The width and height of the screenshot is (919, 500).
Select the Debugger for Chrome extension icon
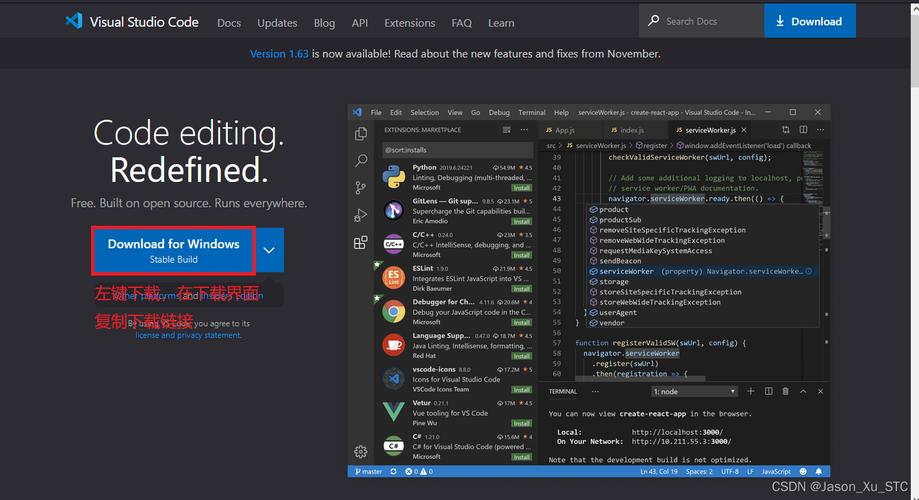pos(393,311)
